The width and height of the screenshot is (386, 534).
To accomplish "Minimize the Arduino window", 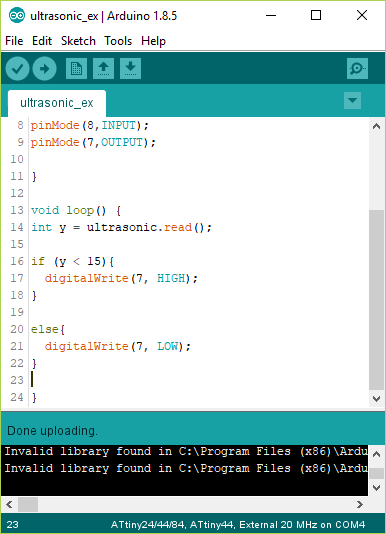I will [x=271, y=15].
